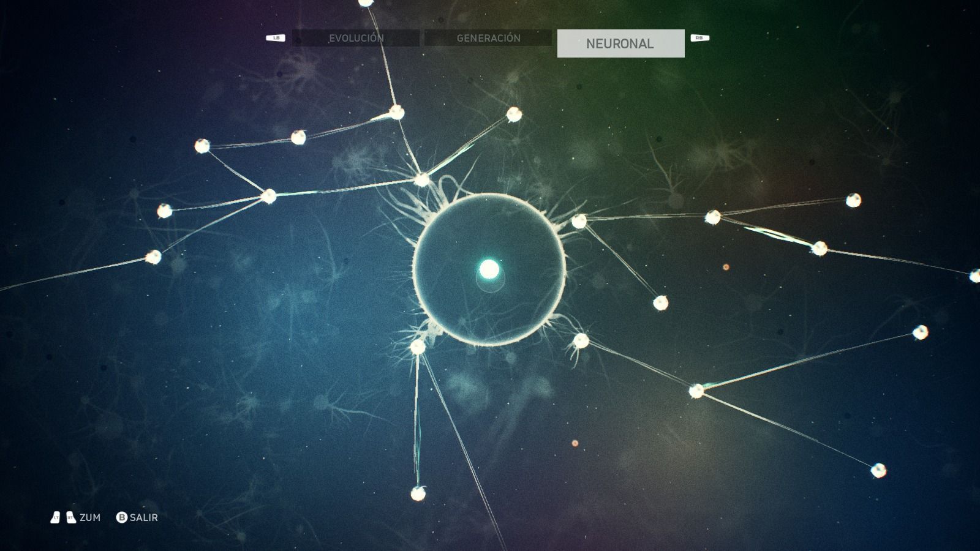
Task: Click the small orange dot right of the cell
Action: tap(726, 268)
